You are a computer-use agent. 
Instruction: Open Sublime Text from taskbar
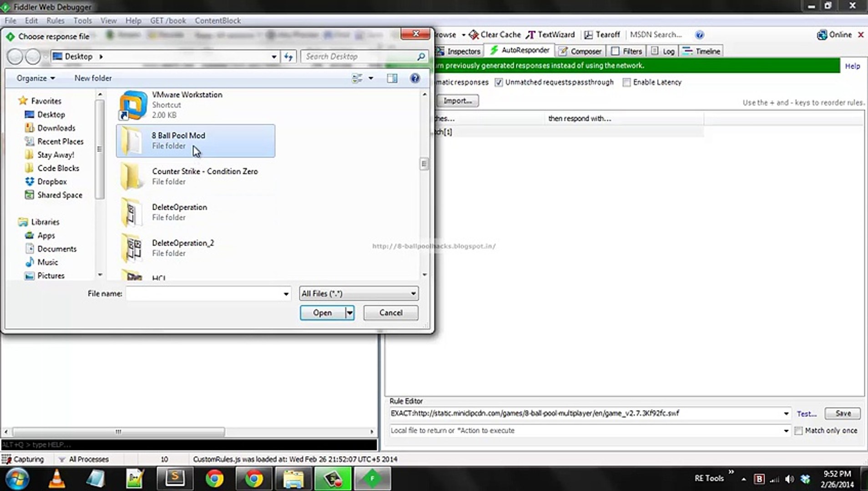(x=175, y=479)
